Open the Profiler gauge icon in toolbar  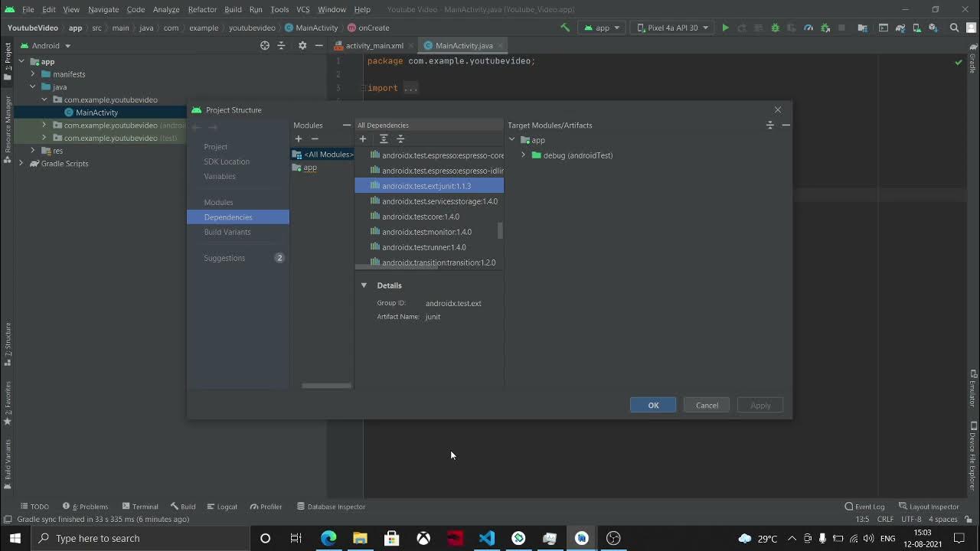(x=808, y=28)
